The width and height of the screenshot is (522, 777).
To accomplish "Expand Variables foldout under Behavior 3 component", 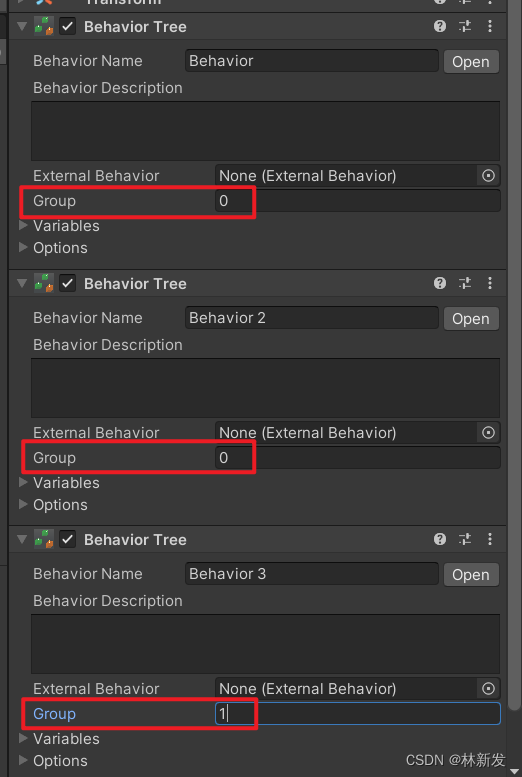I will click(x=23, y=738).
